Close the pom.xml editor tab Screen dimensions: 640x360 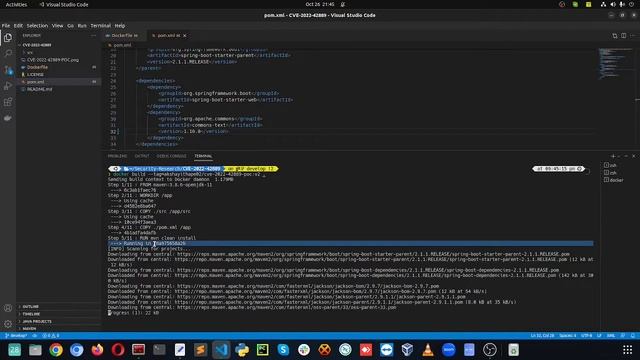[184, 36]
